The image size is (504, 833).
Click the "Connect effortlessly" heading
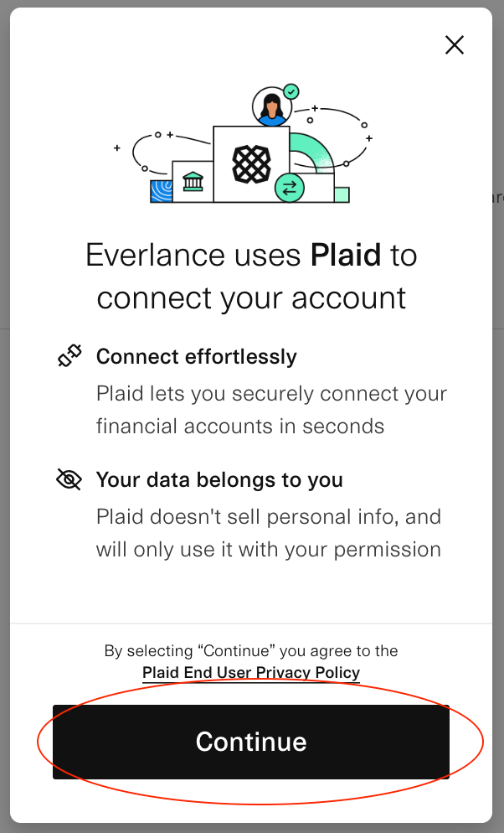click(197, 357)
